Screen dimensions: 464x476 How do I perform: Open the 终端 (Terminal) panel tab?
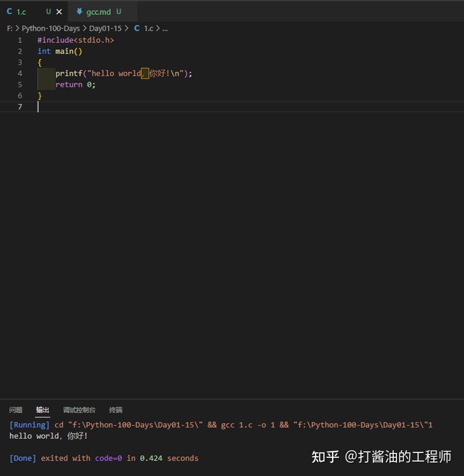coord(115,410)
